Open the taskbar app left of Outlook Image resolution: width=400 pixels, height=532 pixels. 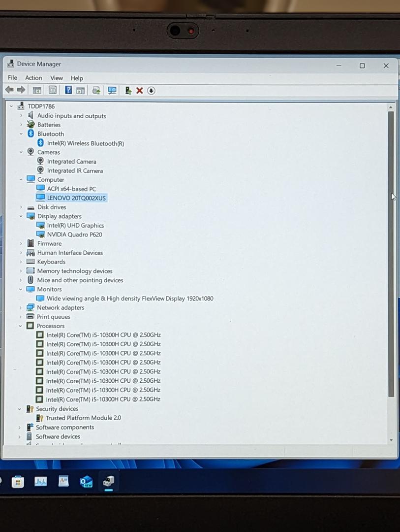pyautogui.click(x=63, y=481)
